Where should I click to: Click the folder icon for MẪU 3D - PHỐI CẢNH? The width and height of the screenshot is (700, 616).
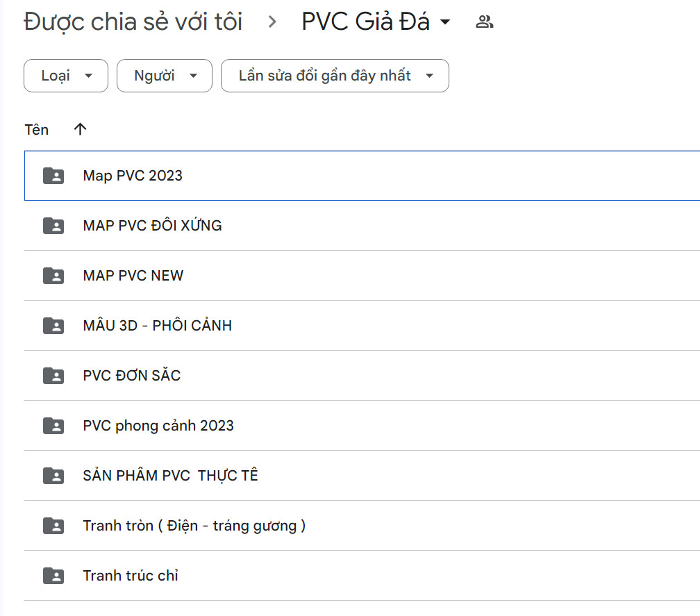(x=53, y=326)
